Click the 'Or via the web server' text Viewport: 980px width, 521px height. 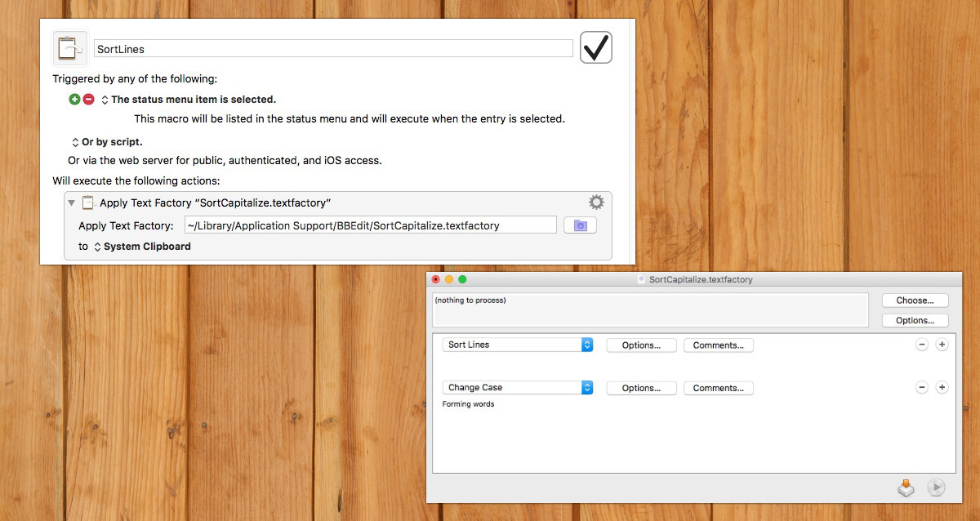point(225,161)
